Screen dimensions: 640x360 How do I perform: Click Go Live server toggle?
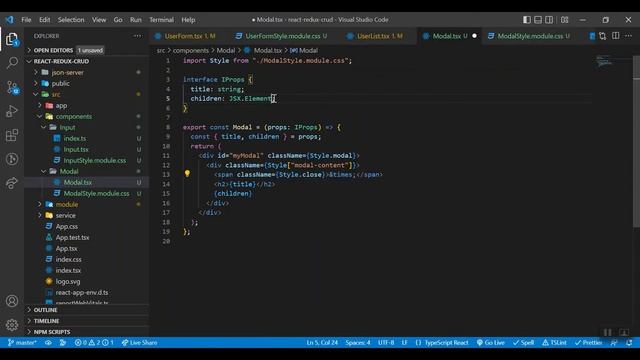(491, 342)
